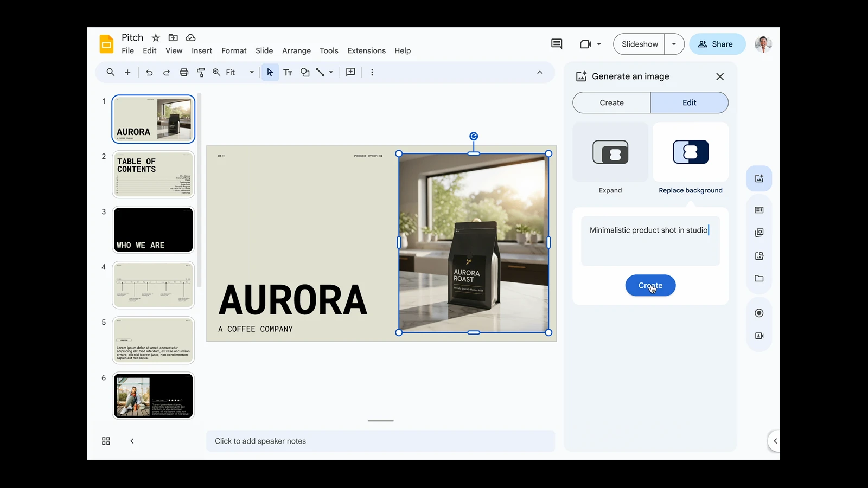The width and height of the screenshot is (868, 488).
Task: Search the menus with magnifier icon
Action: [x=111, y=72]
